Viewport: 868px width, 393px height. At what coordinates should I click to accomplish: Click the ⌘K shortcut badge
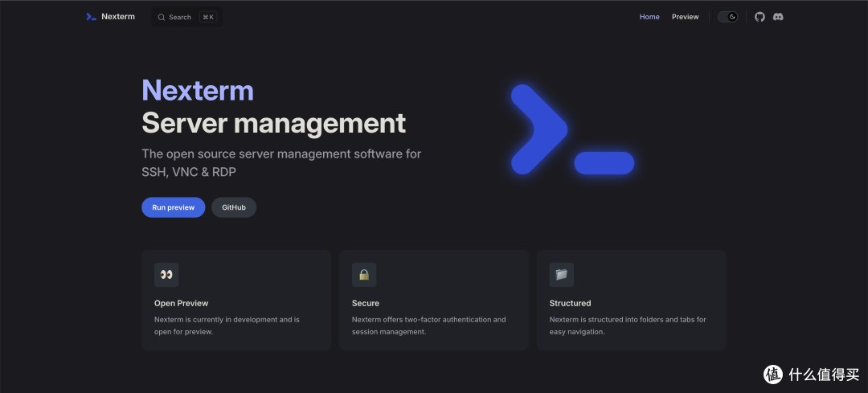click(x=208, y=17)
